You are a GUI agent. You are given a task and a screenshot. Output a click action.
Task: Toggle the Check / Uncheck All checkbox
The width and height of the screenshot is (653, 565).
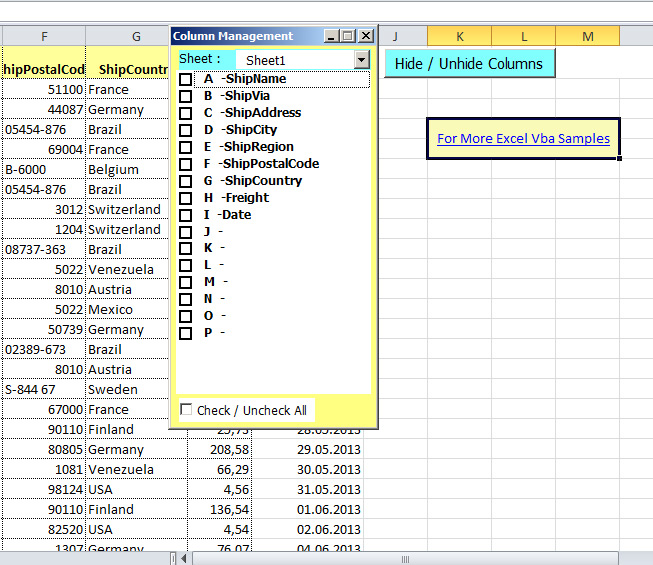[x=187, y=410]
